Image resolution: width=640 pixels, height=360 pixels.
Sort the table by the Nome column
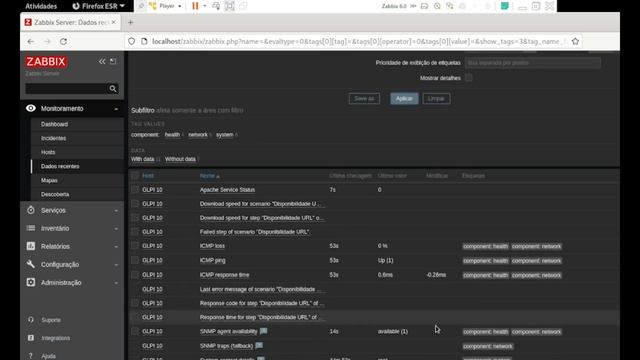click(209, 176)
